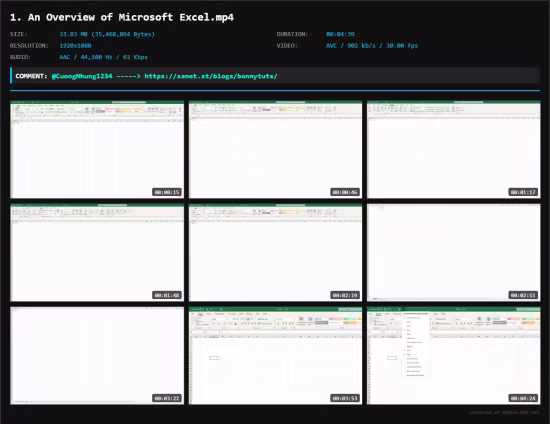550x424 pixels.
Task: Click the resolution value "1920x1080"
Action: [x=75, y=46]
